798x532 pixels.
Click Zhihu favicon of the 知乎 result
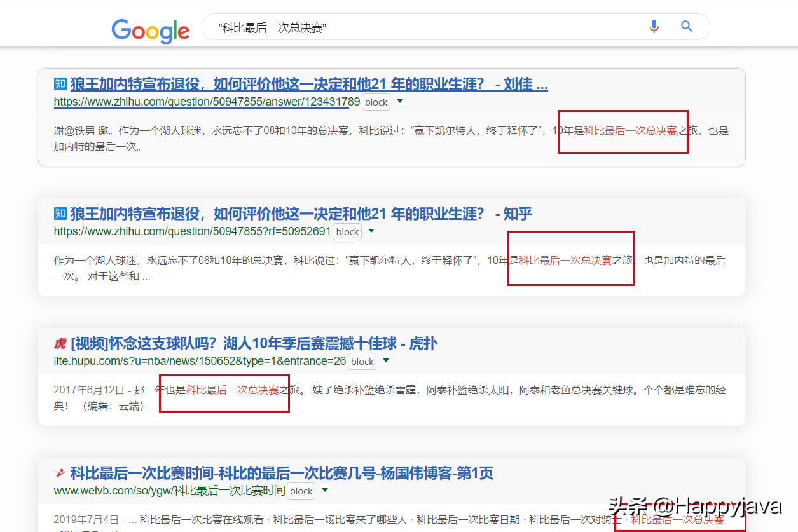tap(60, 214)
